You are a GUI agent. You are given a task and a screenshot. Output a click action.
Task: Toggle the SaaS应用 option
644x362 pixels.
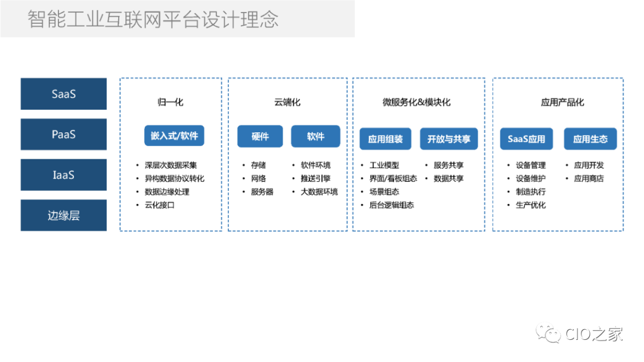tap(527, 138)
